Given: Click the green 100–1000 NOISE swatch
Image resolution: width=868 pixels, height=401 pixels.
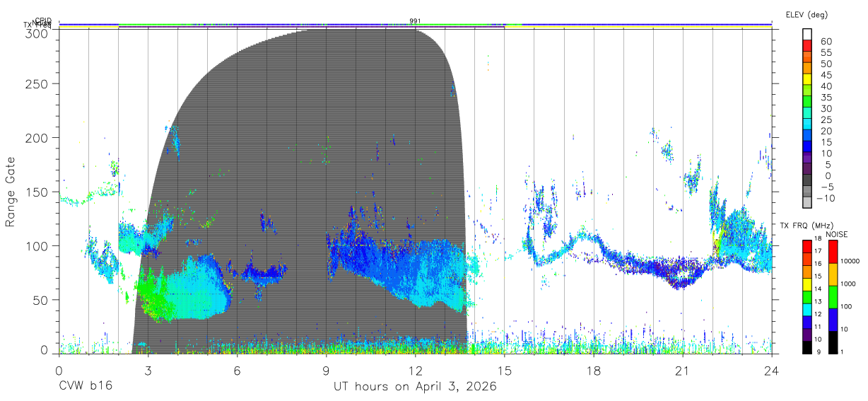Looking at the screenshot, I should [833, 297].
